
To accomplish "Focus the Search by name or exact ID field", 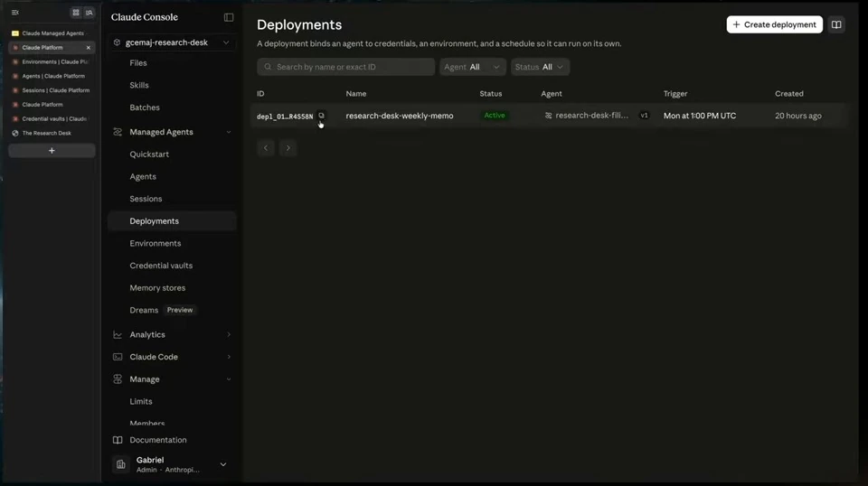I will coord(345,67).
